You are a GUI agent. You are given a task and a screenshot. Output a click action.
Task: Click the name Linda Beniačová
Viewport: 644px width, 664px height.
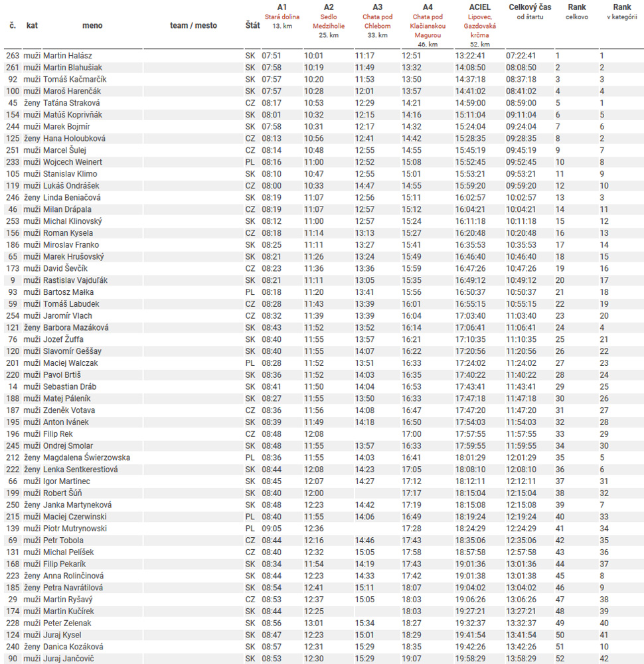pyautogui.click(x=72, y=197)
